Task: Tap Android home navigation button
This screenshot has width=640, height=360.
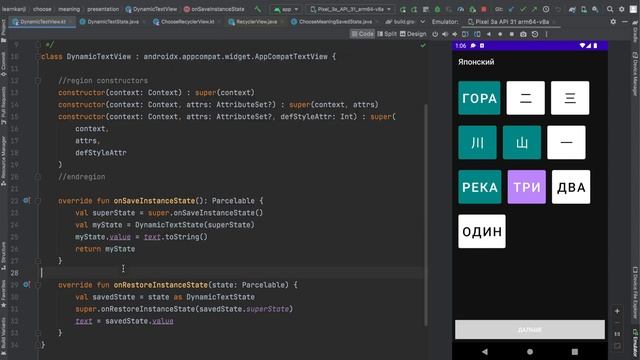Action: 530,351
